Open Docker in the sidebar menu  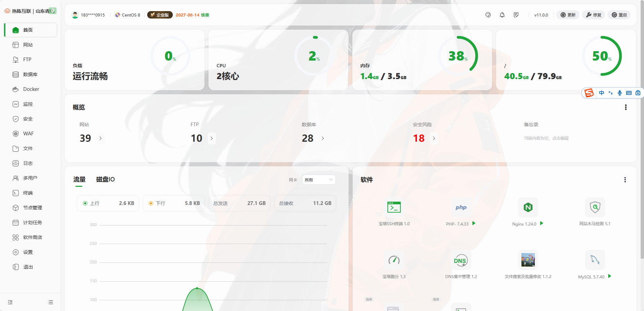(x=31, y=89)
